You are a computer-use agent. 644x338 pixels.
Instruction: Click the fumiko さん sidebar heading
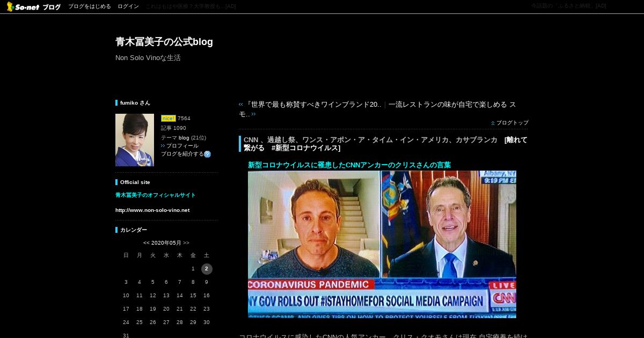click(135, 103)
